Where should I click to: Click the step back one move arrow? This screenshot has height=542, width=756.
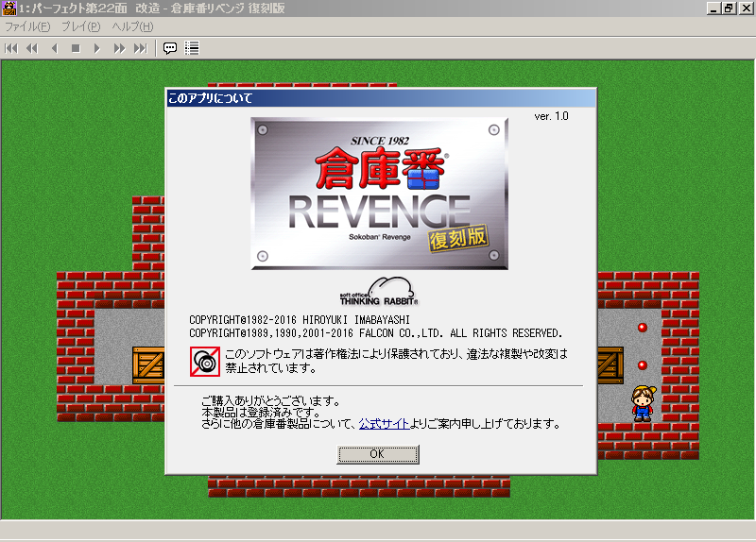pos(54,47)
